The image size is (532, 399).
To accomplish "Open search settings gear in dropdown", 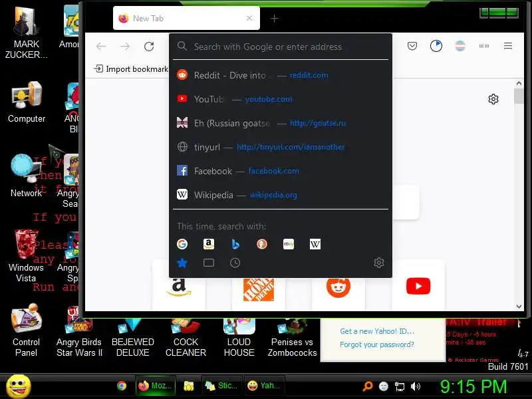I will click(379, 263).
